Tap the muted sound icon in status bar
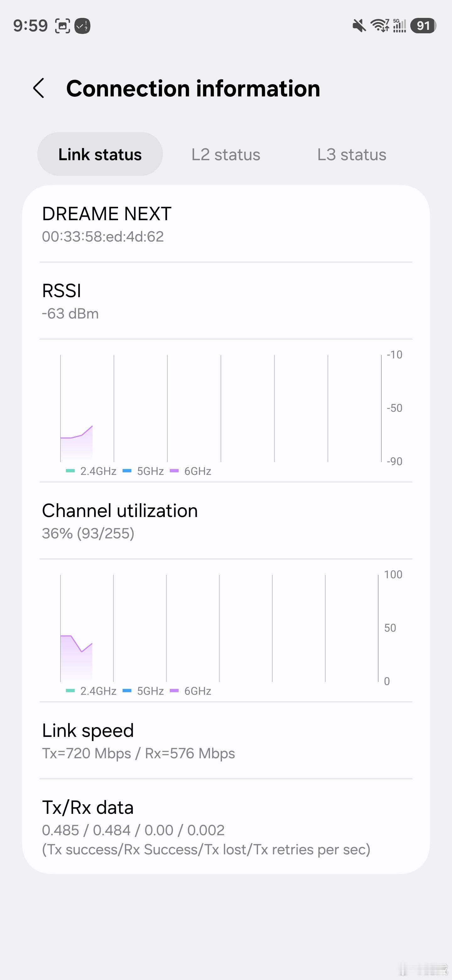 coord(358,26)
